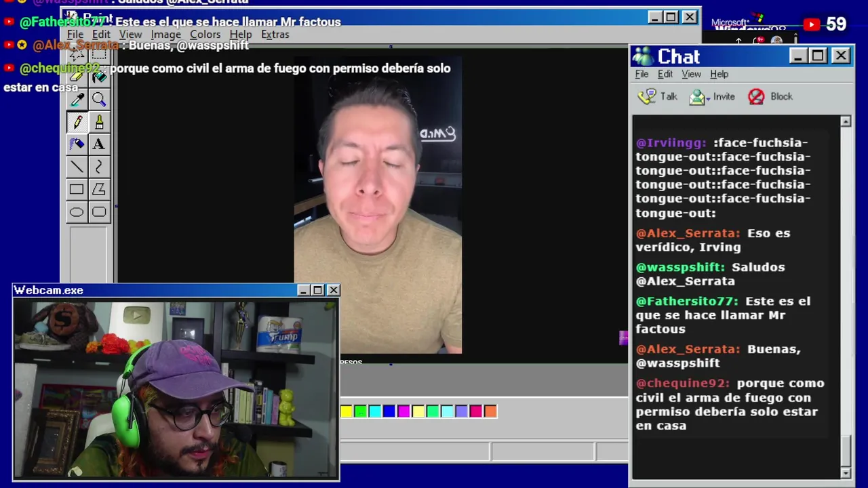This screenshot has width=868, height=488.
Task: Pick the periwinkle purple color swatch
Action: click(x=461, y=411)
